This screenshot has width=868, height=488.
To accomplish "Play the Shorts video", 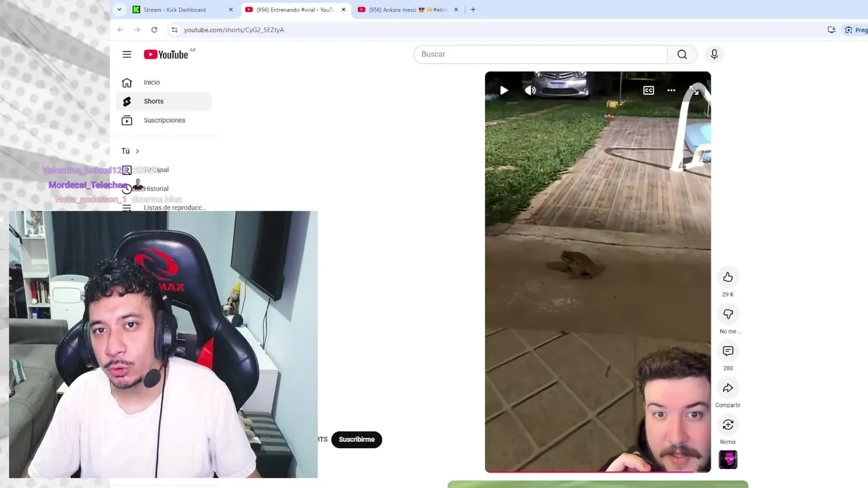I will tap(504, 90).
